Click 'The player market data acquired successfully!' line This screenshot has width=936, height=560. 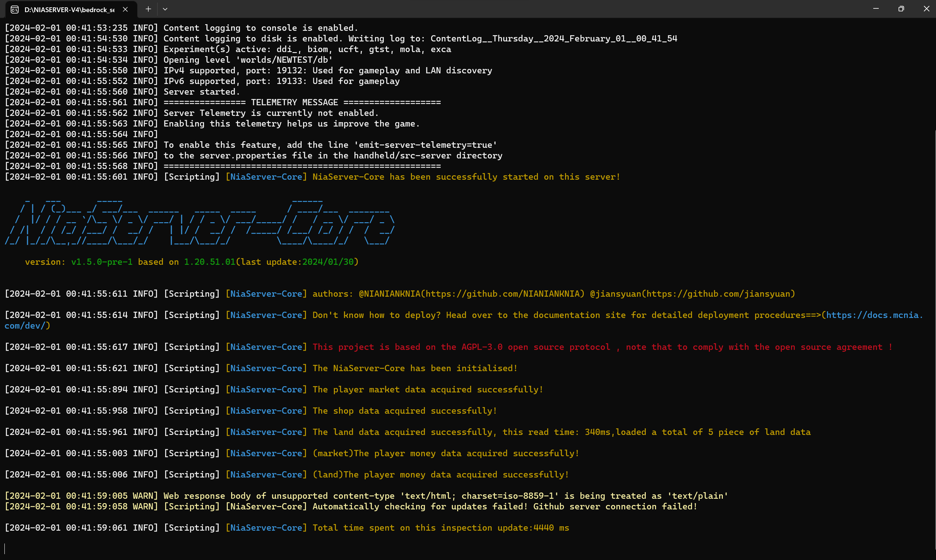pyautogui.click(x=428, y=390)
